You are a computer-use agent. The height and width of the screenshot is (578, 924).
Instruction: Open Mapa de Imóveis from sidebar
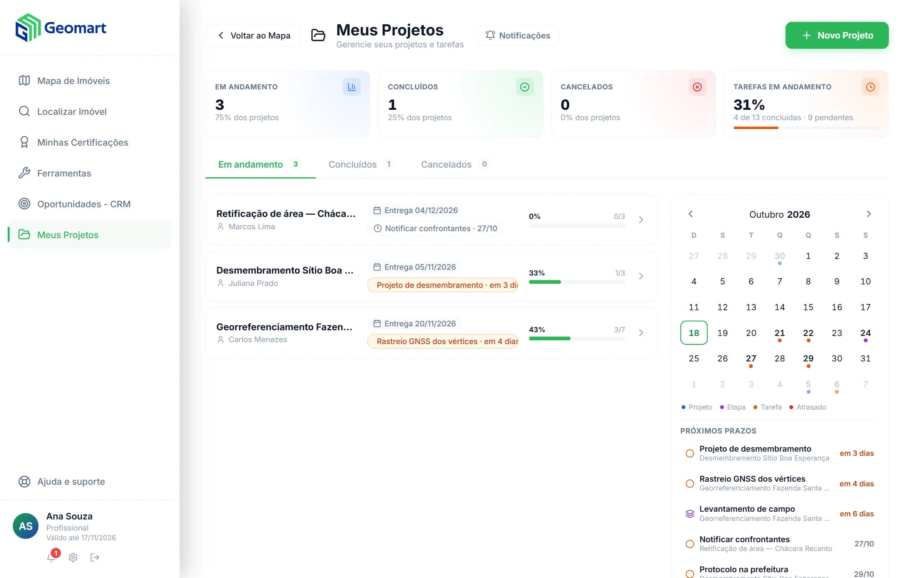point(89,81)
